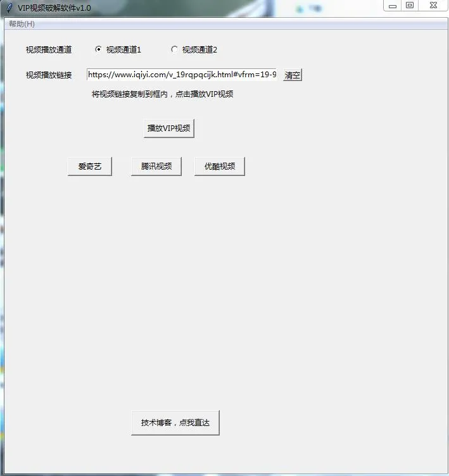Open 爱奇艺 via its button

[90, 166]
